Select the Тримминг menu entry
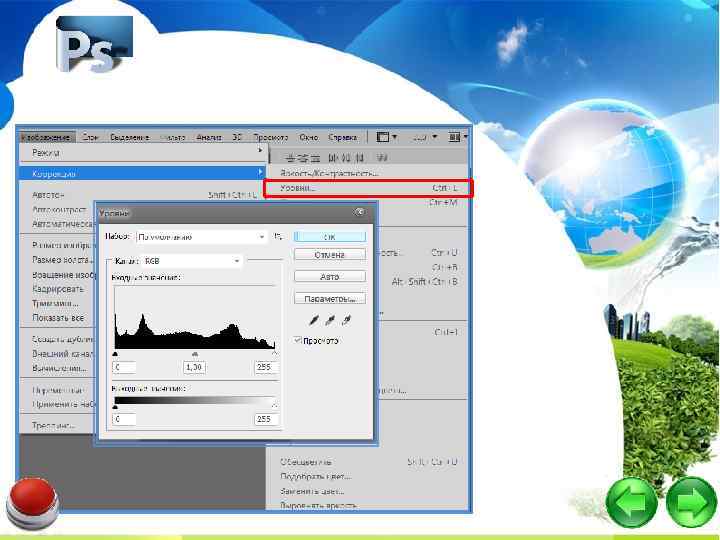Image resolution: width=720 pixels, height=540 pixels. pos(56,304)
